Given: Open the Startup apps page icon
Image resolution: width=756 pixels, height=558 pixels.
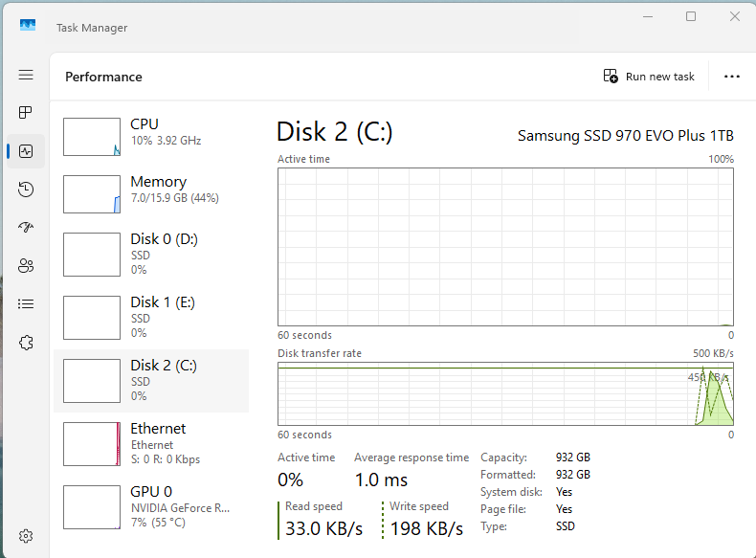Looking at the screenshot, I should click(x=26, y=228).
